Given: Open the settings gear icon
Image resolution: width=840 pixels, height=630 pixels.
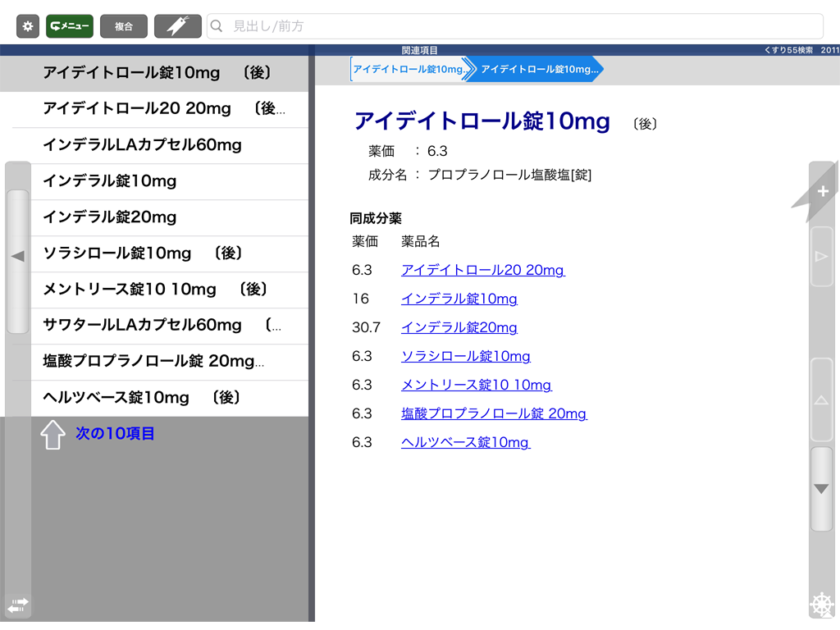Looking at the screenshot, I should click(x=28, y=26).
